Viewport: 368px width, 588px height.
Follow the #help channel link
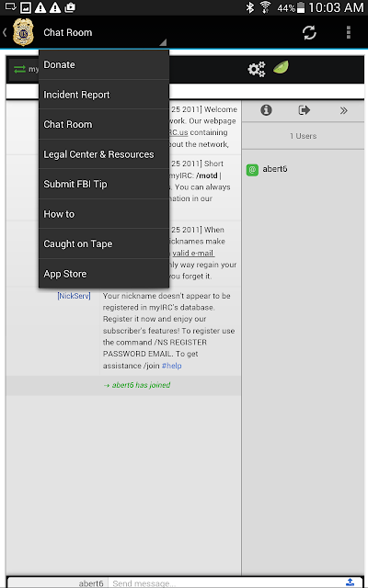click(172, 366)
